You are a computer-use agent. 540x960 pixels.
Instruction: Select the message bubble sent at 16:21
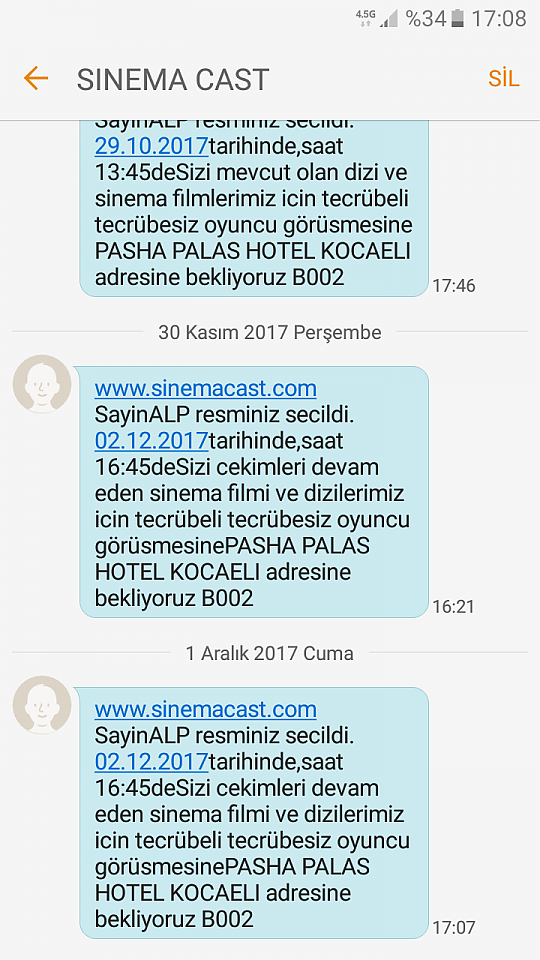click(253, 492)
